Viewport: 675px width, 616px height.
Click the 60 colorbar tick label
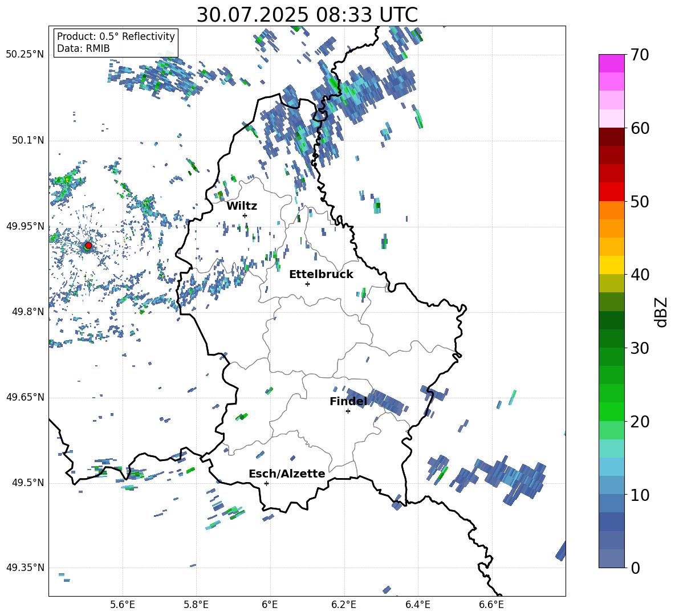[639, 128]
